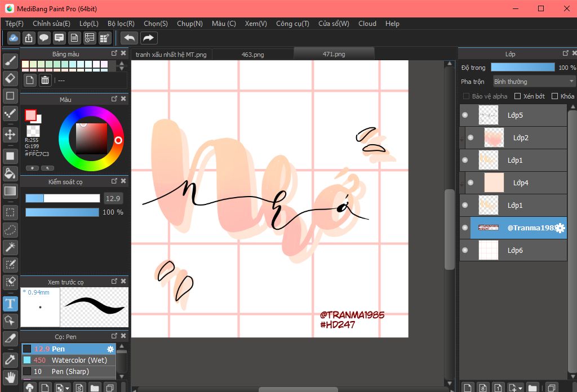Select layer Lớp6

click(x=513, y=251)
